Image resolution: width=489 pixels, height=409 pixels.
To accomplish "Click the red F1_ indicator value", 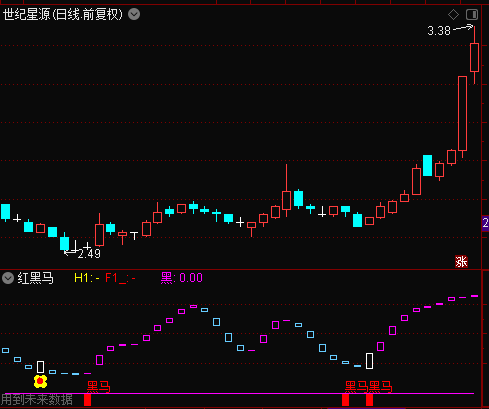I will point(120,278).
